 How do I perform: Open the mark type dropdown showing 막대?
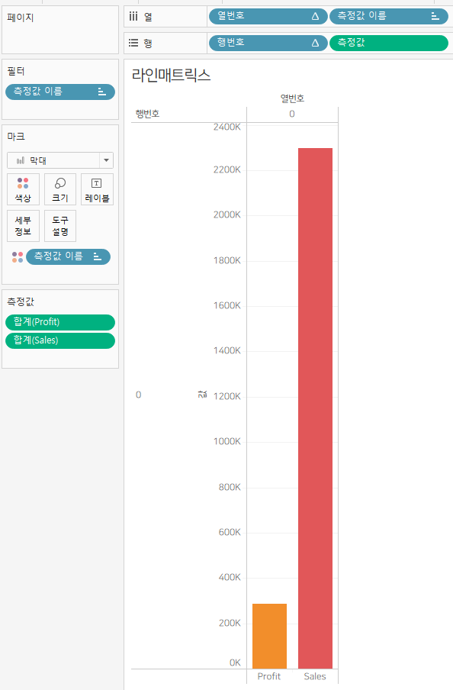[60, 161]
